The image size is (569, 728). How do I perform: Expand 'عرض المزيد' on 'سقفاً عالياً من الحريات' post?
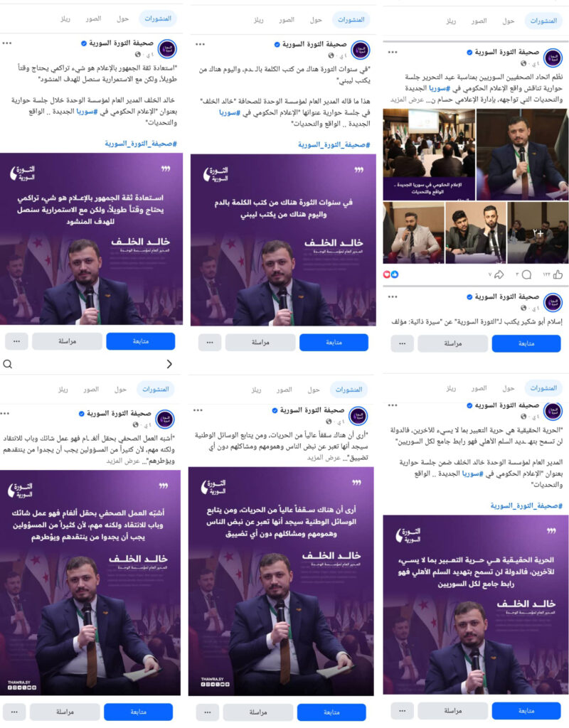pyautogui.click(x=323, y=458)
